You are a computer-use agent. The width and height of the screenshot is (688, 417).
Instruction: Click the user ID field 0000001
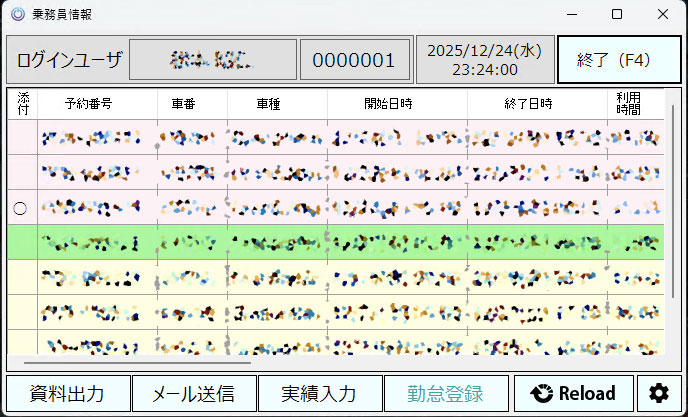click(354, 60)
